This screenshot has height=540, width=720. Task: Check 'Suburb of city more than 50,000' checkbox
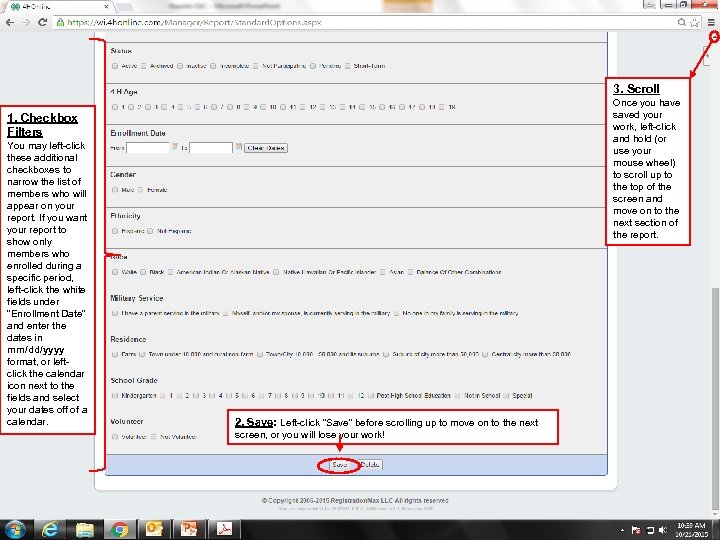tap(386, 354)
